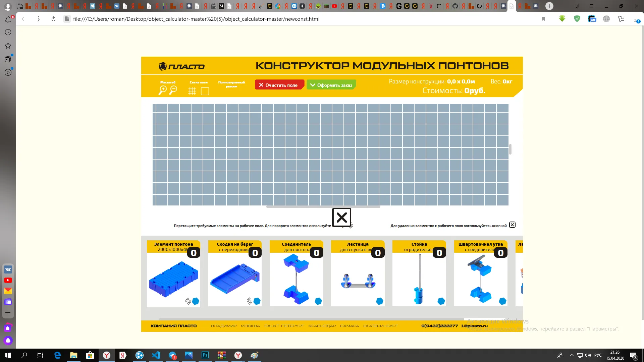This screenshot has width=644, height=362.
Task: Pick color hexagon for Стойка
Action: pyautogui.click(x=441, y=301)
